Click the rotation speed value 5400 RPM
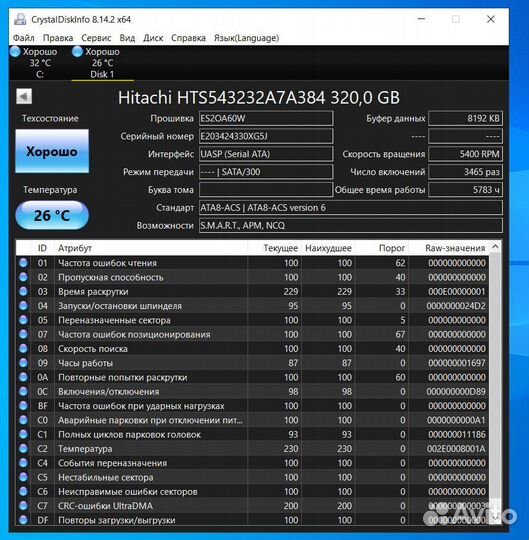This screenshot has height=540, width=529. point(465,154)
